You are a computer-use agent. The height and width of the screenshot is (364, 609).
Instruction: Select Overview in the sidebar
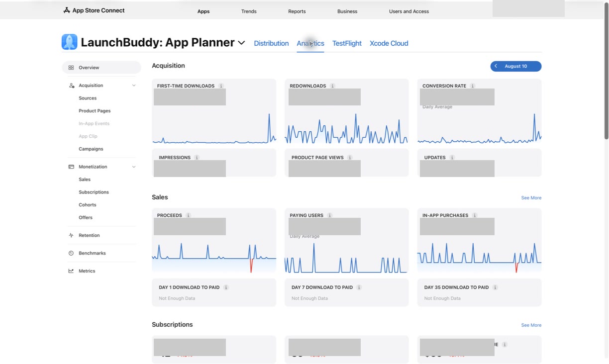pos(101,68)
